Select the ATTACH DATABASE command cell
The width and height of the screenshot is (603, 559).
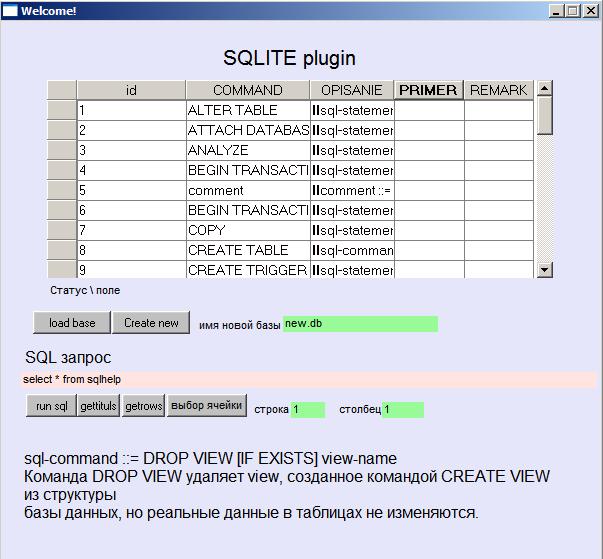pyautogui.click(x=248, y=130)
